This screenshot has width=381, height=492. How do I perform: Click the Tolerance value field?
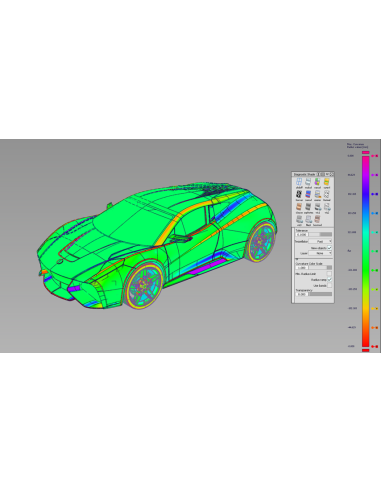[x=302, y=234]
